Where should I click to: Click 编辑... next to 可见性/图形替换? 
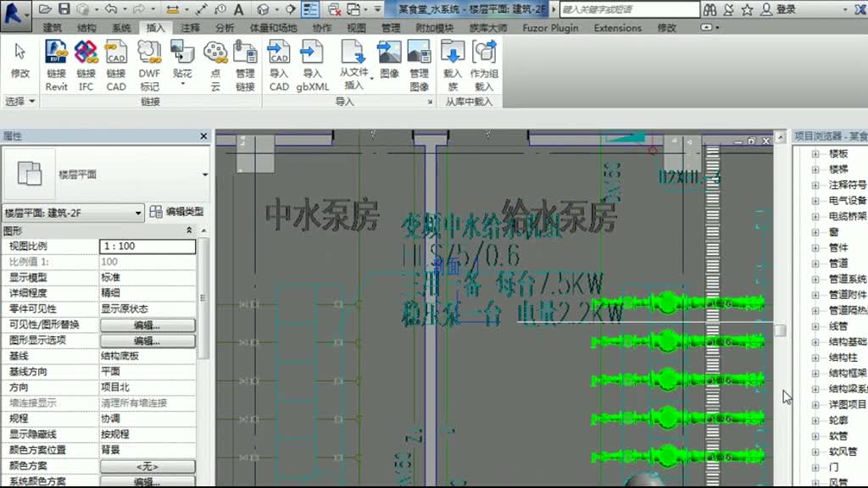[147, 324]
